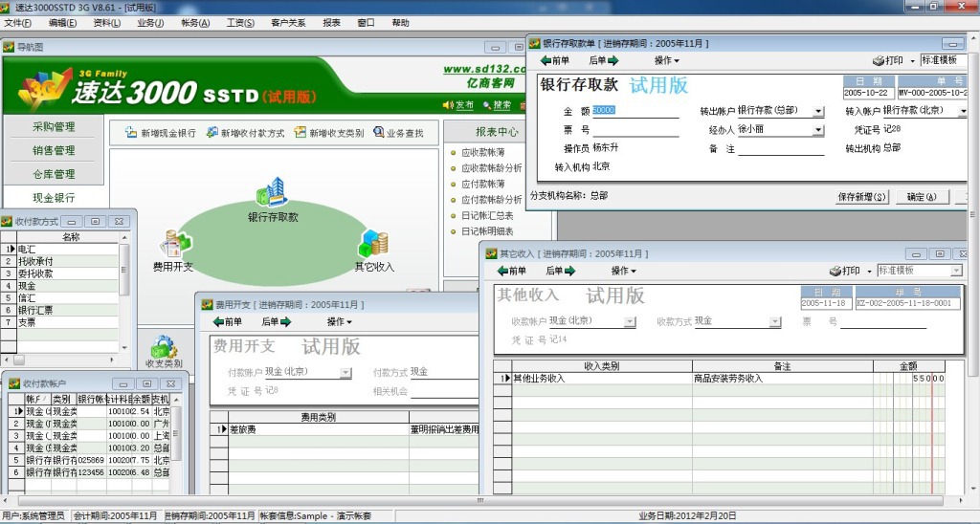This screenshot has width=980, height=524.
Task: Click the 收支类别 icon
Action: pyautogui.click(x=164, y=347)
